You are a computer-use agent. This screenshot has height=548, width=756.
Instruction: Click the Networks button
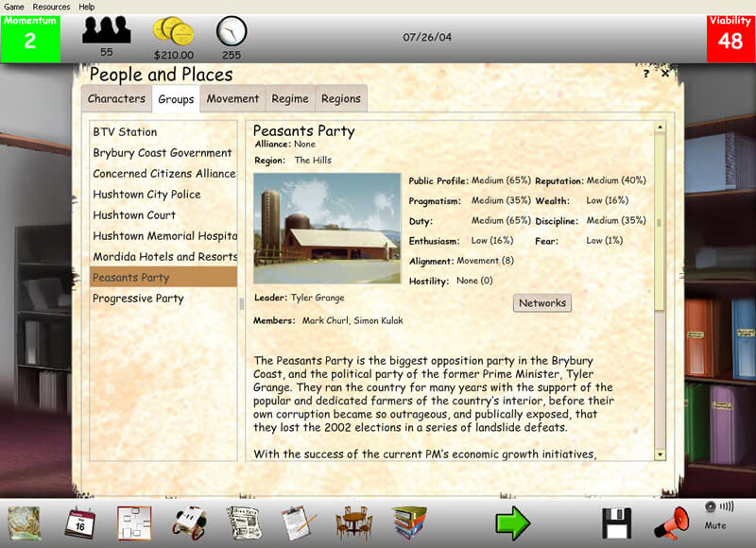pyautogui.click(x=542, y=303)
